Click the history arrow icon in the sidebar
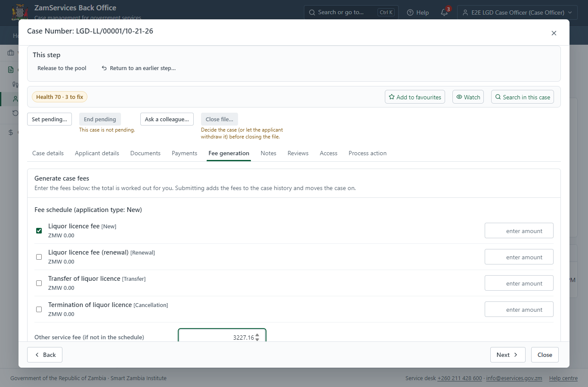588x387 pixels. pyautogui.click(x=15, y=113)
